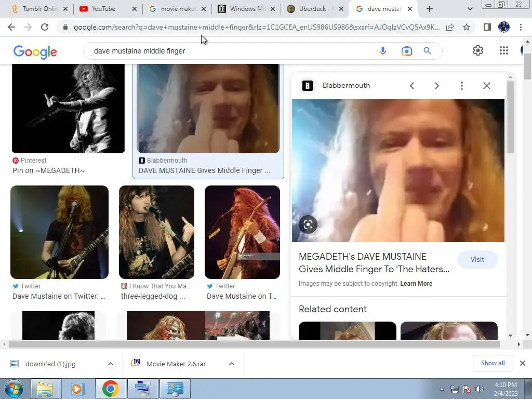
Task: Open Chrome three-dot menu
Action: point(521,27)
